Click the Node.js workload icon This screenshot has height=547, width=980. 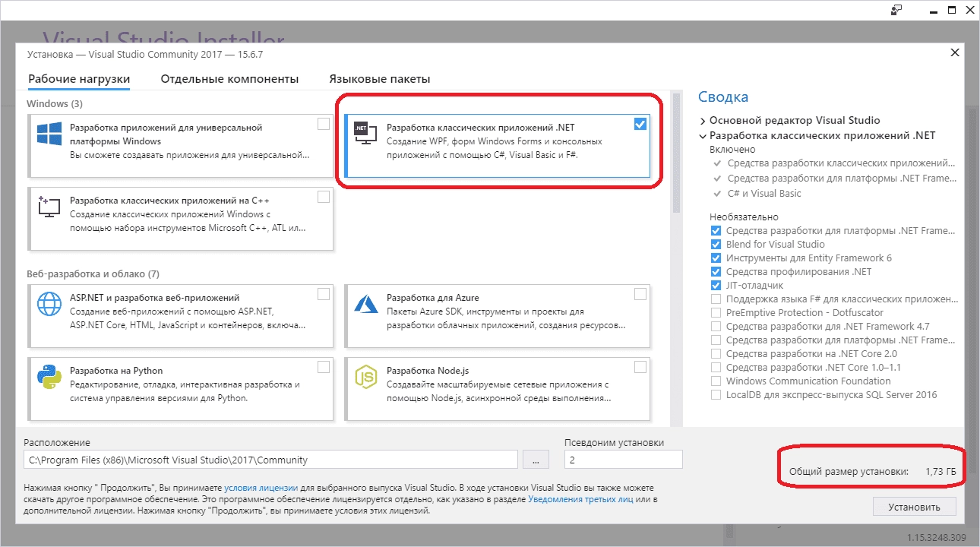click(x=366, y=378)
